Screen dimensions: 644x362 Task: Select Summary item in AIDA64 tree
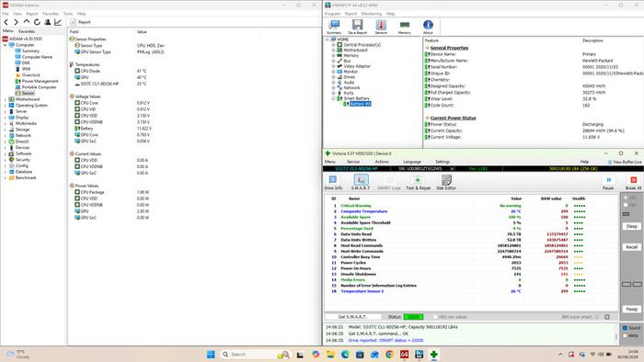[x=30, y=51]
